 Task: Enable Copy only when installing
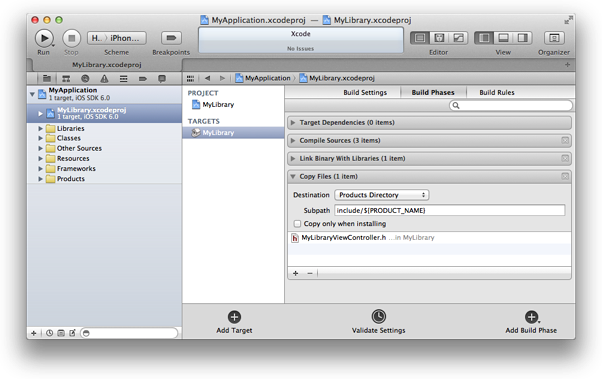click(x=297, y=223)
